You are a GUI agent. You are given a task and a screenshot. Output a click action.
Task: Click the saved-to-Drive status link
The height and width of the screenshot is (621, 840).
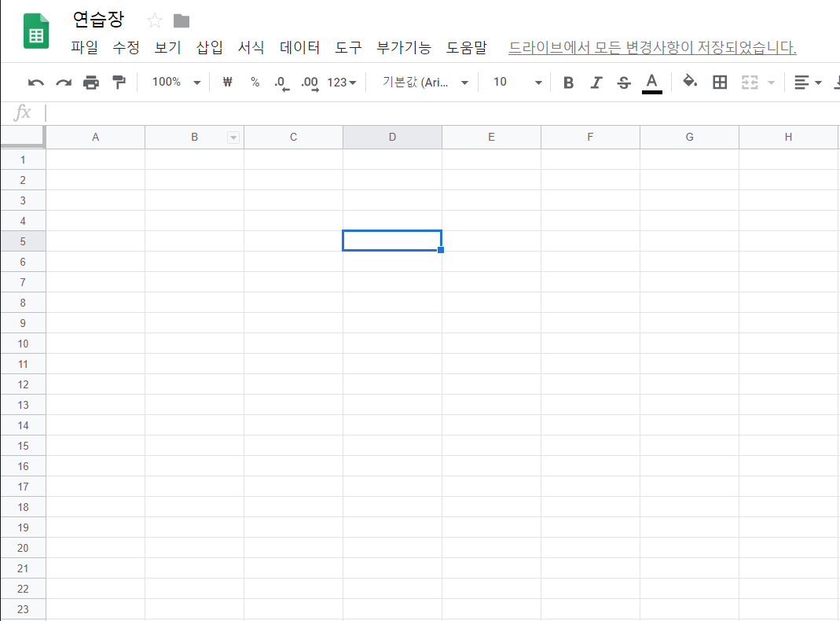coord(652,48)
